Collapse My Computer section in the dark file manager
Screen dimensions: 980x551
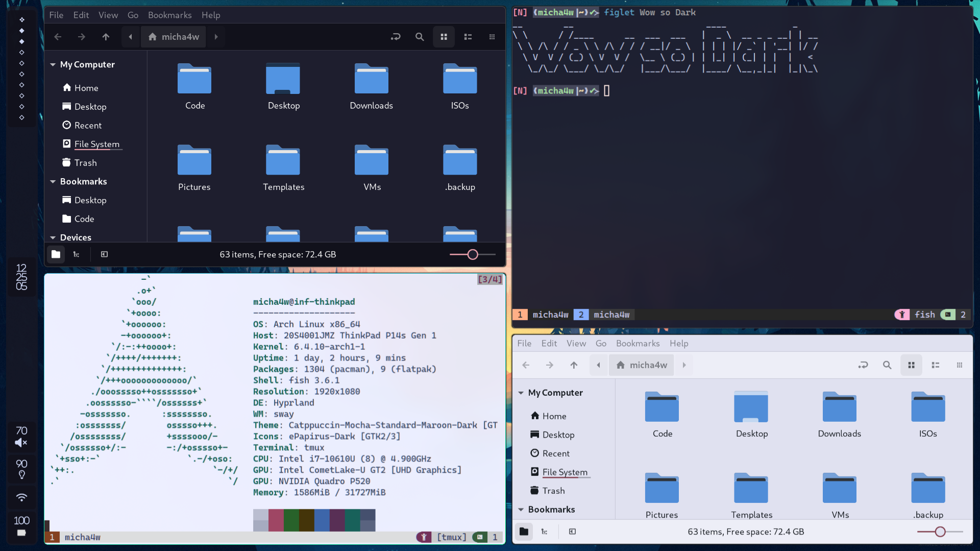point(53,65)
